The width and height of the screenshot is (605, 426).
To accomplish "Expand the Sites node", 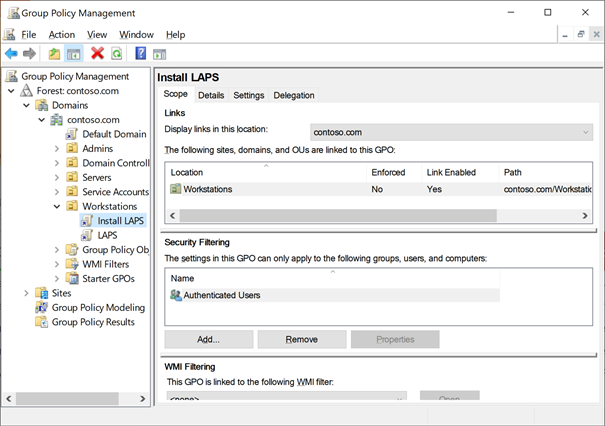I will tap(26, 293).
